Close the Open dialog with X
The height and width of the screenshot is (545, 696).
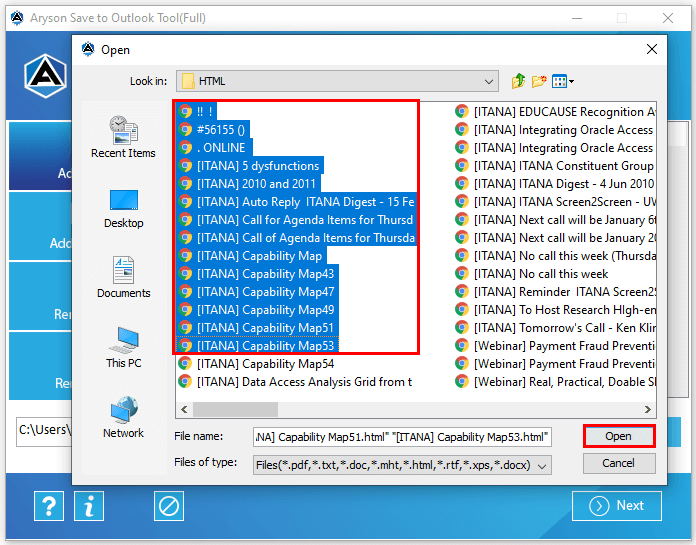pyautogui.click(x=652, y=49)
